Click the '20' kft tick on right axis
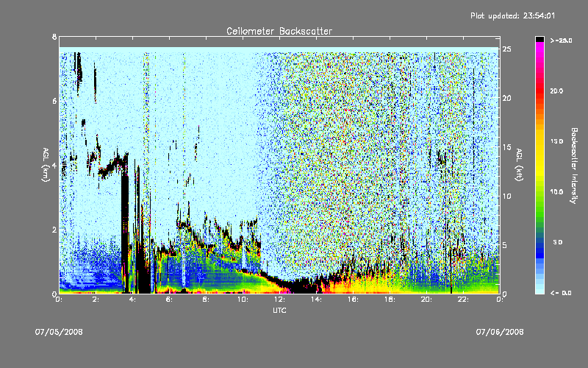The height and width of the screenshot is (368, 588). pyautogui.click(x=506, y=98)
